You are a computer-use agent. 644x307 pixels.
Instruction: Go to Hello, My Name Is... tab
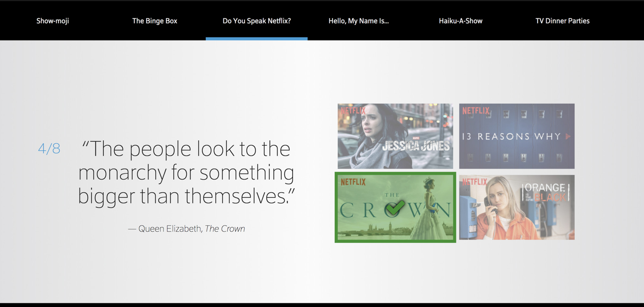(358, 21)
